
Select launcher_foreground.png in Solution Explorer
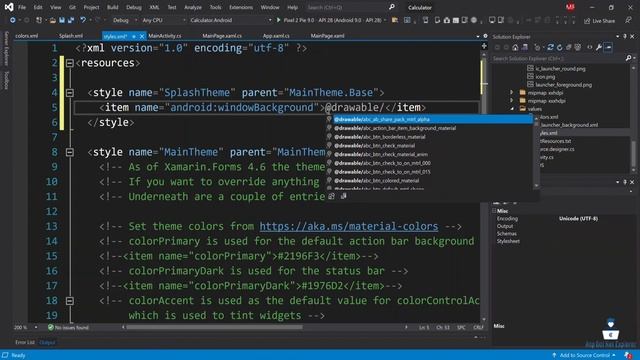coord(563,84)
